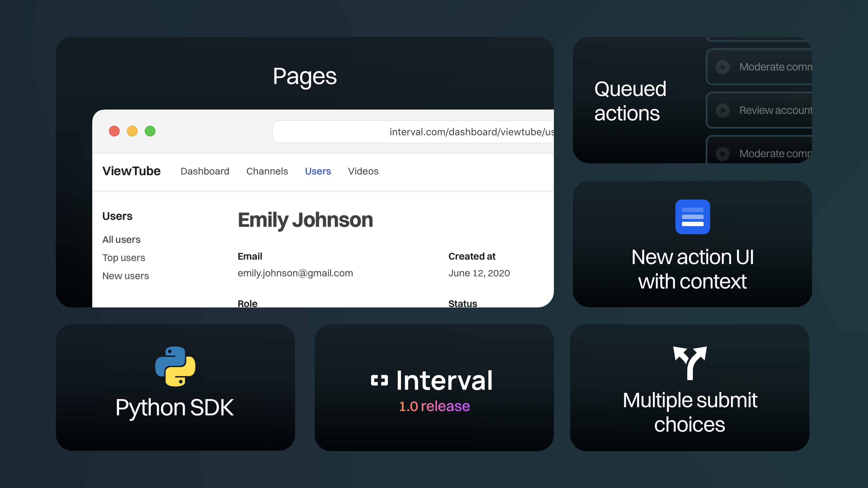This screenshot has width=868, height=488.
Task: Click the yellow minimize window dot
Action: click(132, 131)
